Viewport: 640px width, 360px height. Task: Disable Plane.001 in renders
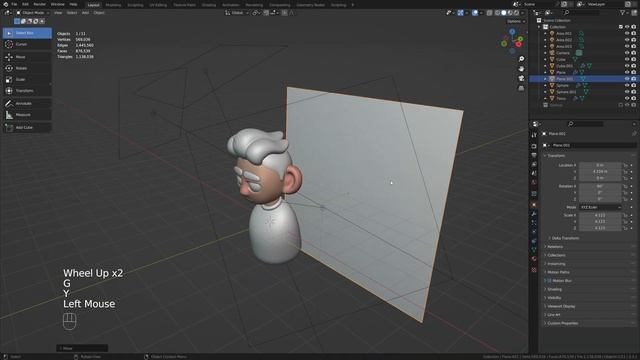pos(633,79)
